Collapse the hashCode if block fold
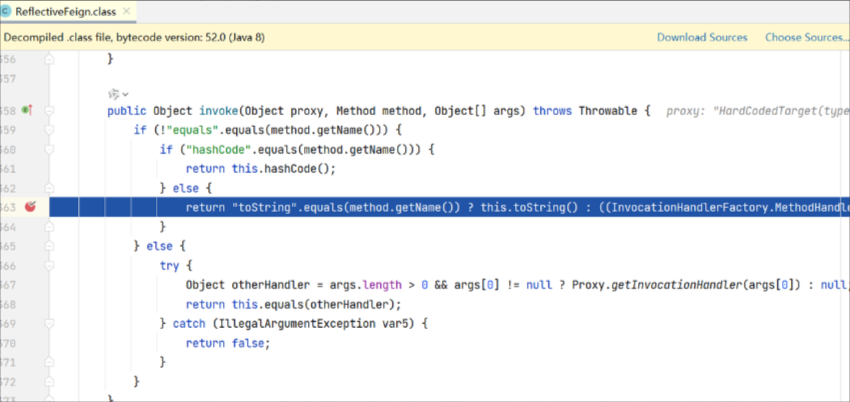This screenshot has width=850, height=402. [49, 150]
